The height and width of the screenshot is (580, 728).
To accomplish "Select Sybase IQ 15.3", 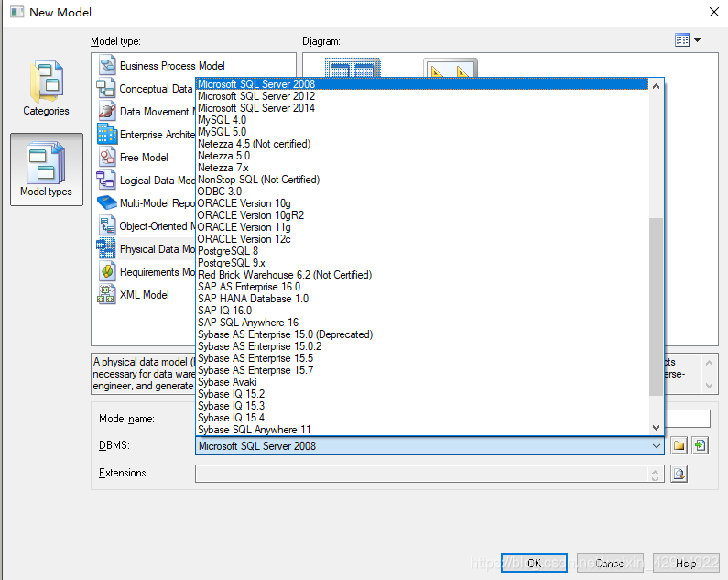I will click(x=422, y=406).
